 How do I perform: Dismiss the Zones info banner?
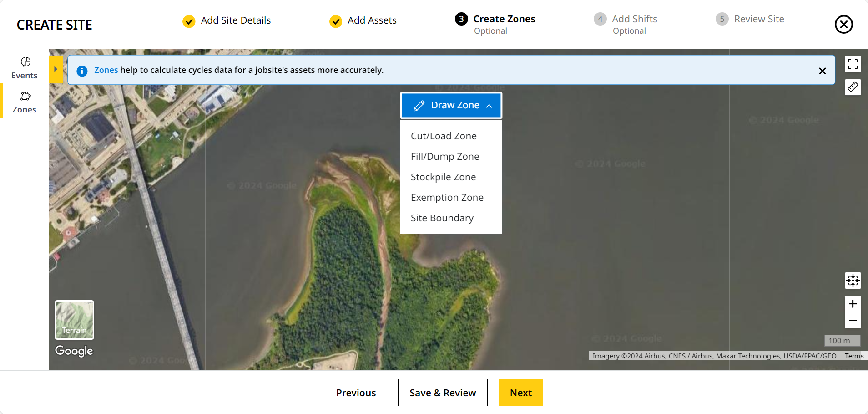click(x=822, y=71)
